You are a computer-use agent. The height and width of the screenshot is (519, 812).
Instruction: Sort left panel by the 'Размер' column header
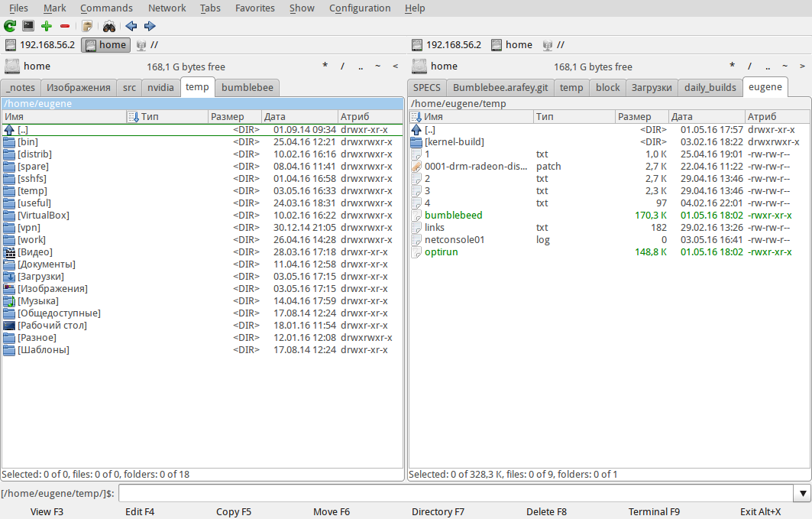tap(227, 117)
